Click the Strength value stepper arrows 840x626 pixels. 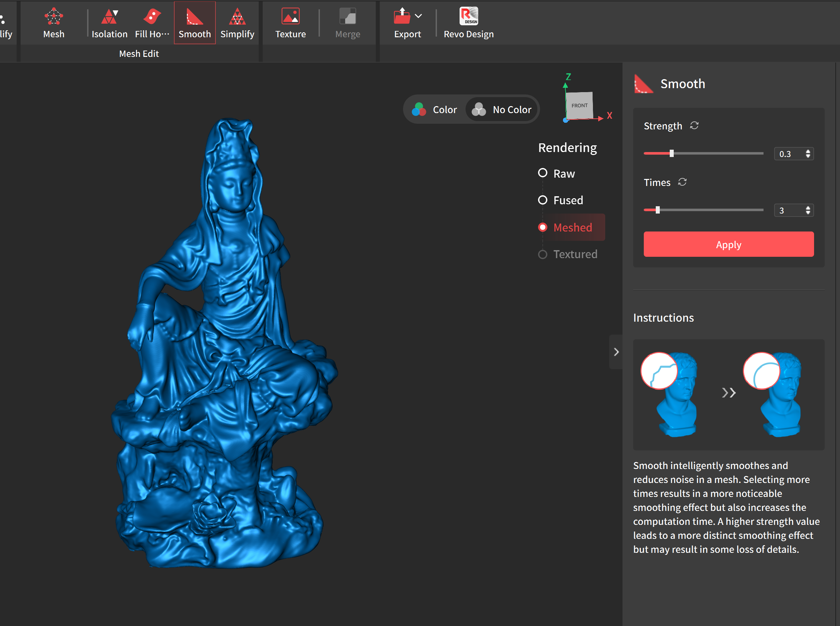(x=808, y=153)
